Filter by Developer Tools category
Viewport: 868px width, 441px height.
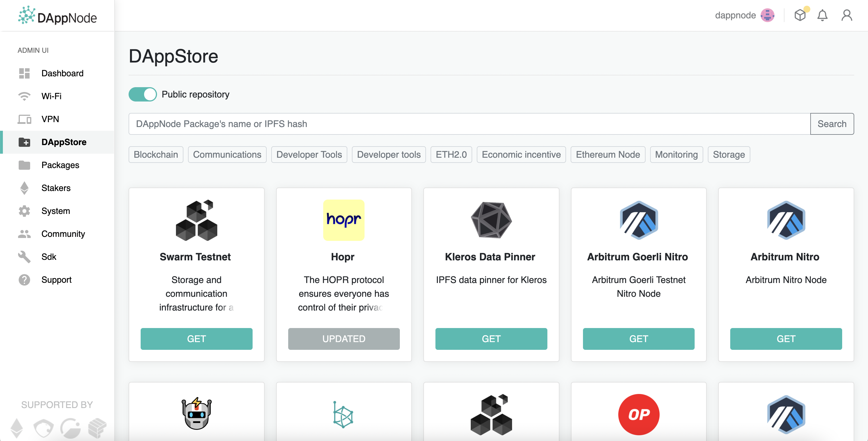(309, 155)
